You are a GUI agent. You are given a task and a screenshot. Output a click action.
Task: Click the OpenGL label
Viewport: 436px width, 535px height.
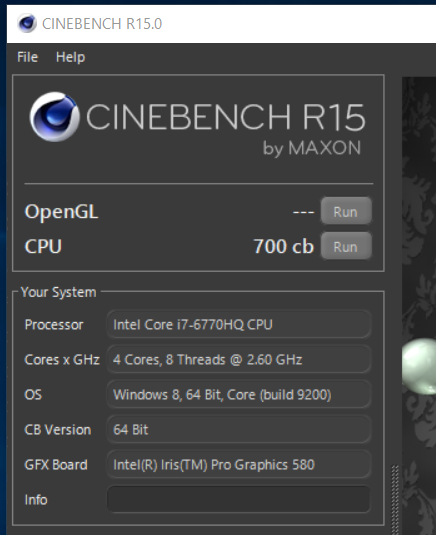(x=61, y=212)
